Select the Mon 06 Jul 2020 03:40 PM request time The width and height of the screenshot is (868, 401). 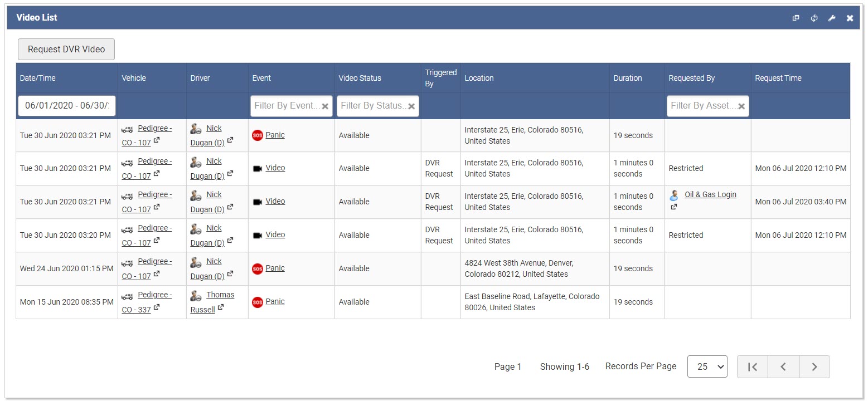point(801,202)
